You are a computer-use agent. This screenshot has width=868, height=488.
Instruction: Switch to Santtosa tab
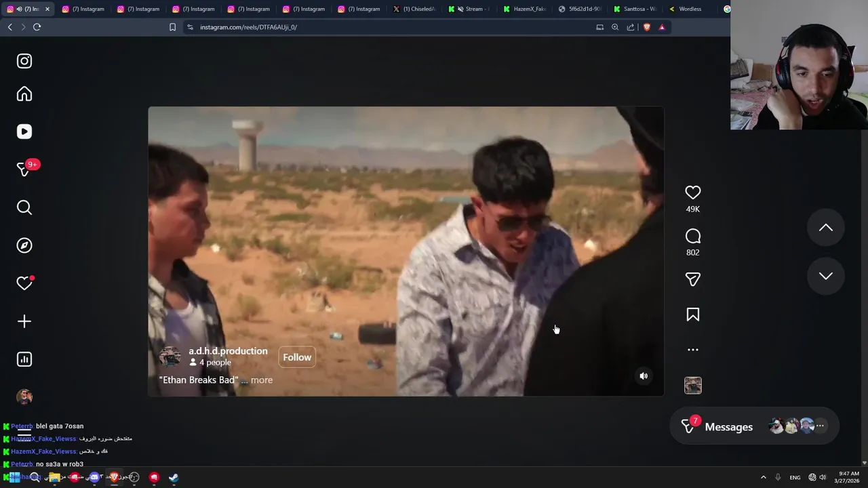pyautogui.click(x=635, y=9)
